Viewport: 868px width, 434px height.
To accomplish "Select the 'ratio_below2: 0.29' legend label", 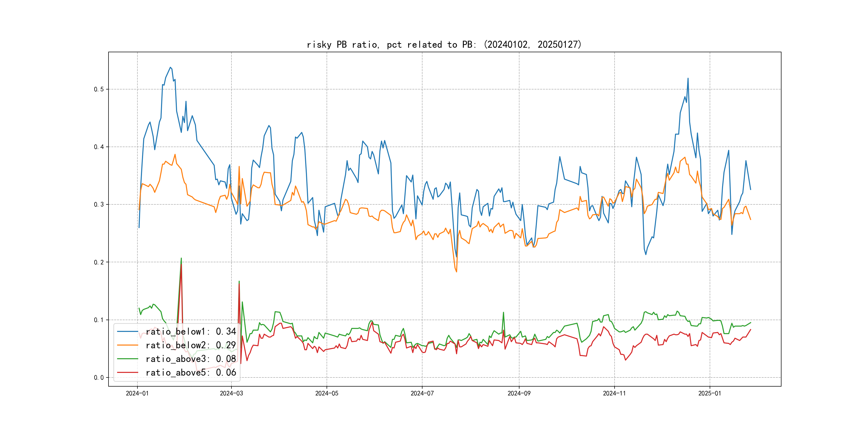I will [191, 345].
